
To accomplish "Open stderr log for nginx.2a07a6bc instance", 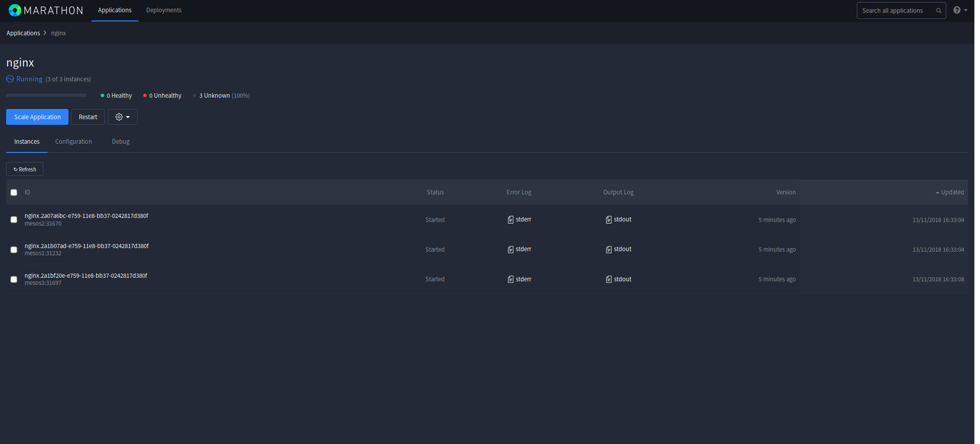I will 519,219.
